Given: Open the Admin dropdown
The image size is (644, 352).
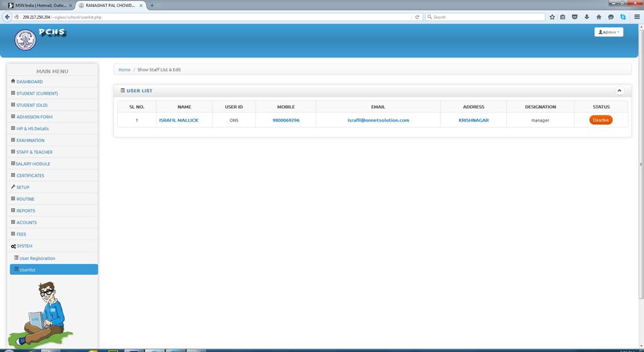Looking at the screenshot, I should pyautogui.click(x=609, y=32).
